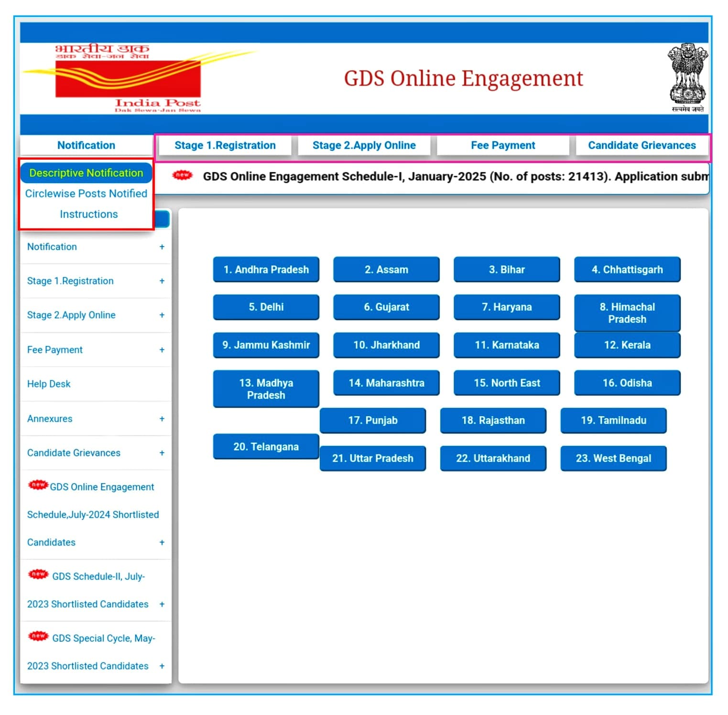Click new badge next to GDS Special Cycle
Image resolution: width=728 pixels, height=715 pixels.
coord(38,636)
